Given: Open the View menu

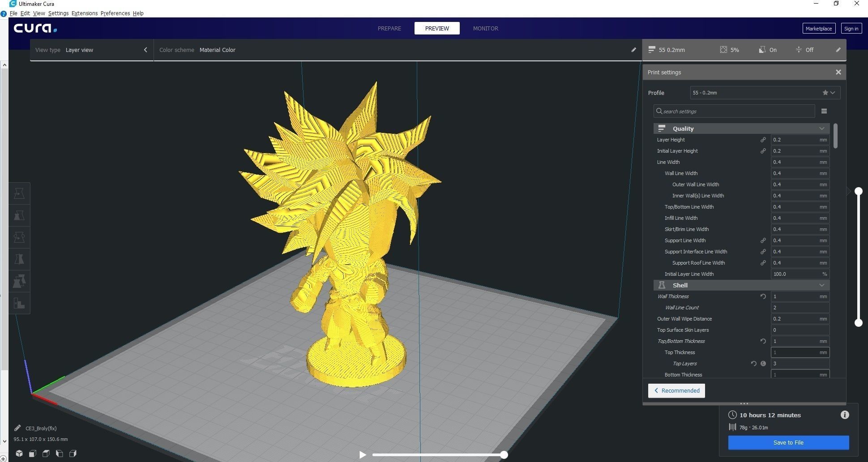Looking at the screenshot, I should click(x=39, y=13).
